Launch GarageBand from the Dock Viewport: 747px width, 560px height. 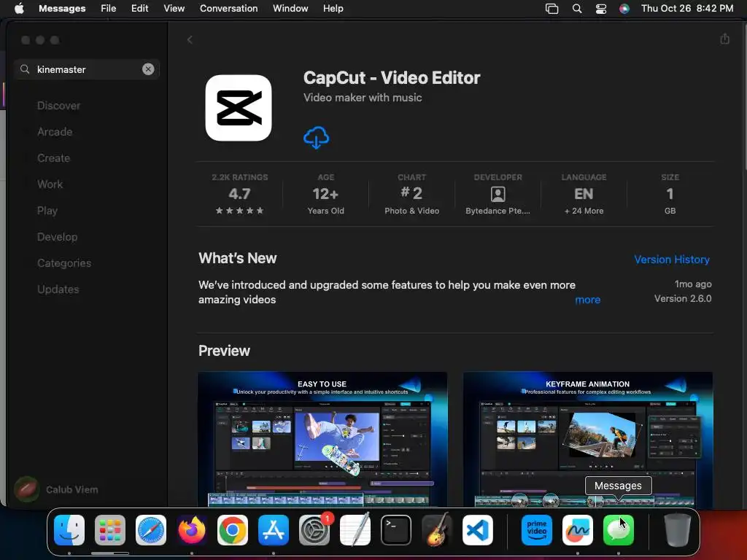(437, 530)
